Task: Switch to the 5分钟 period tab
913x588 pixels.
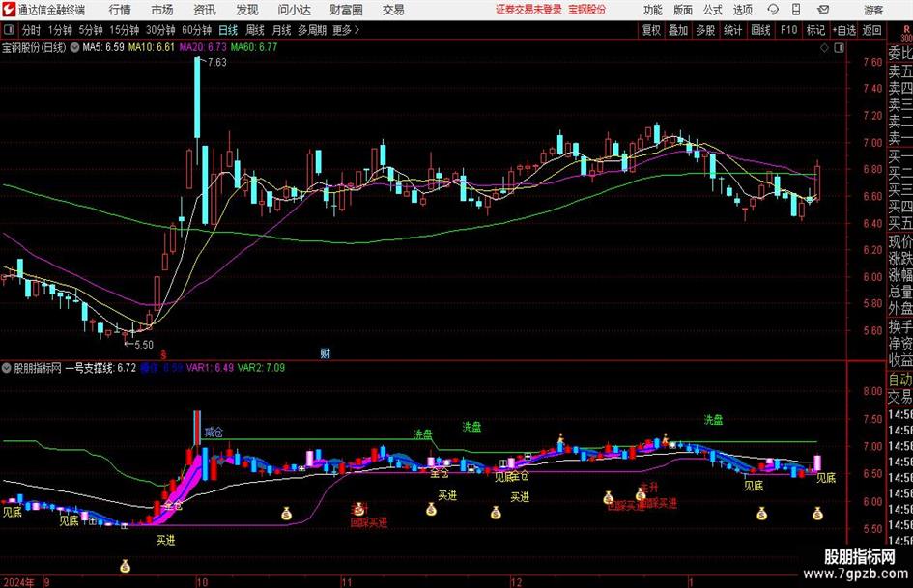Action: 90,30
